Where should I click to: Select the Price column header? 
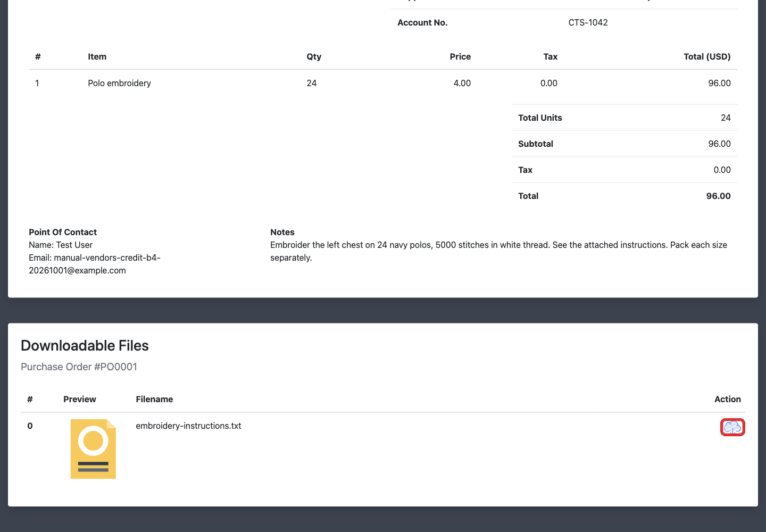coord(460,56)
